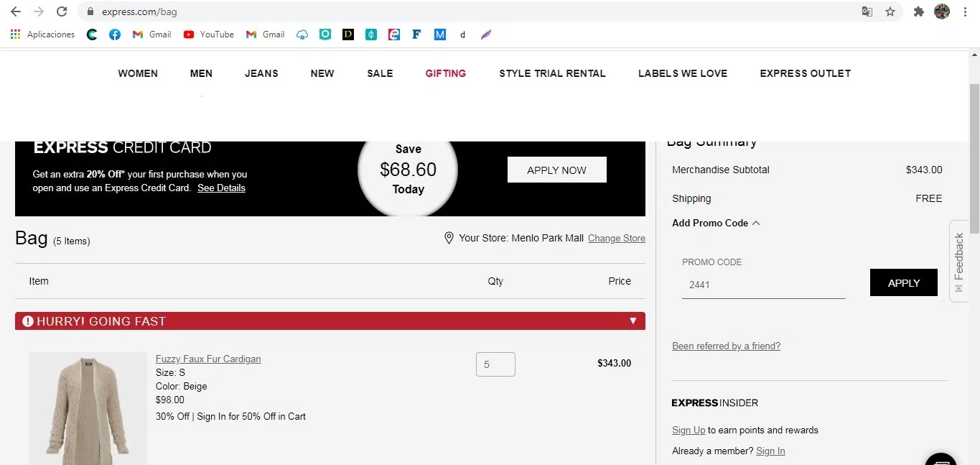The height and width of the screenshot is (465, 980).
Task: Go to Style Trial Rental
Action: point(553,73)
